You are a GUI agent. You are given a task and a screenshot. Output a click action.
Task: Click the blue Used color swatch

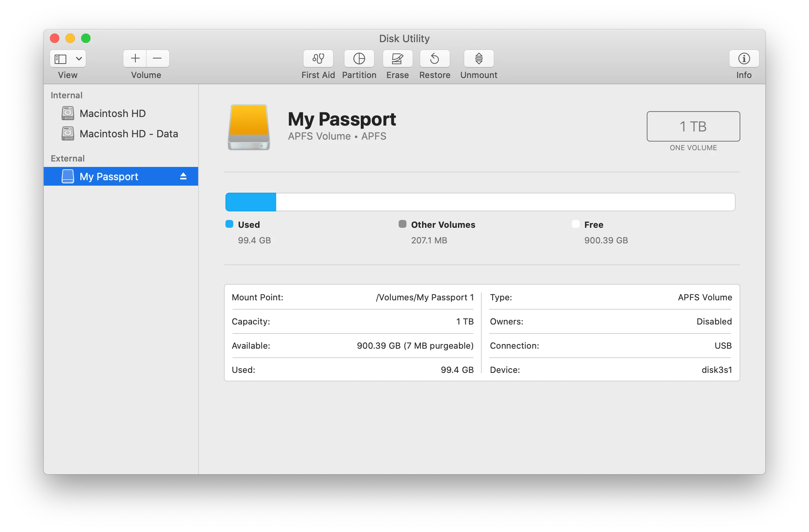tap(229, 224)
